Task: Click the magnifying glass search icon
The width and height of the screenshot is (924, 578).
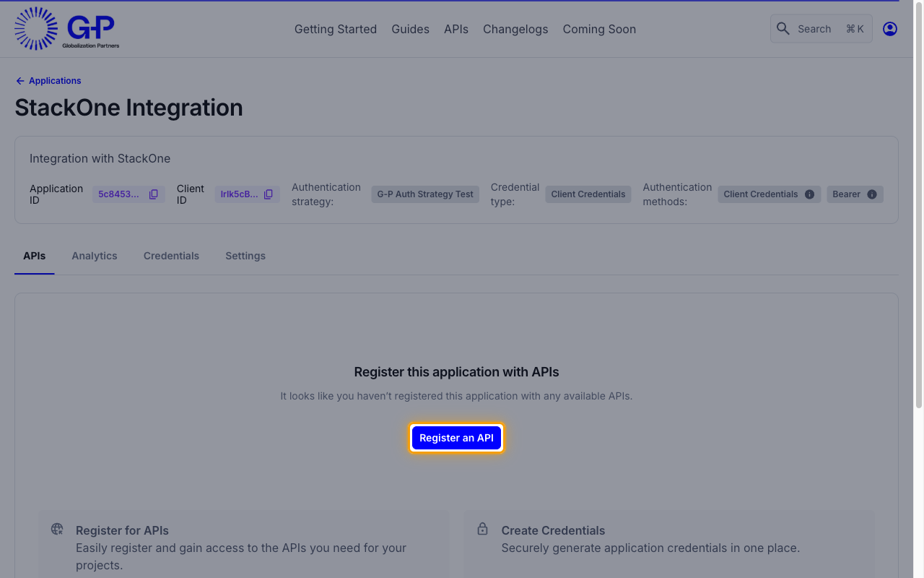Action: click(x=783, y=29)
